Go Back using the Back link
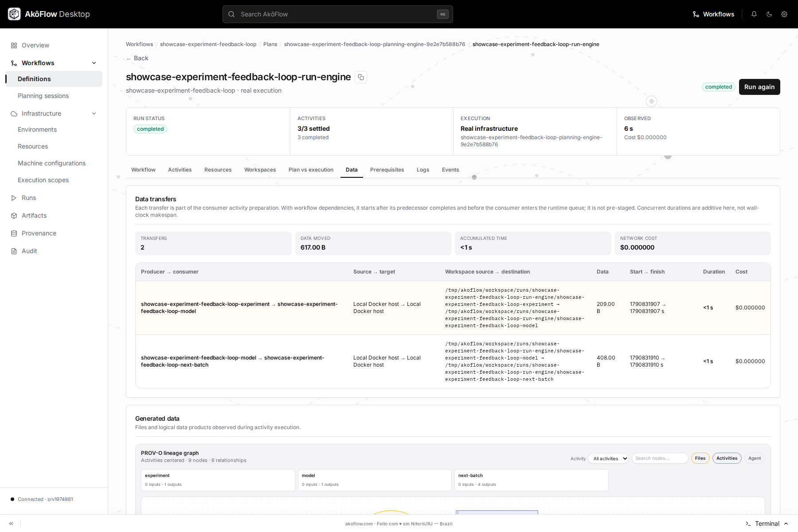 [x=137, y=58]
